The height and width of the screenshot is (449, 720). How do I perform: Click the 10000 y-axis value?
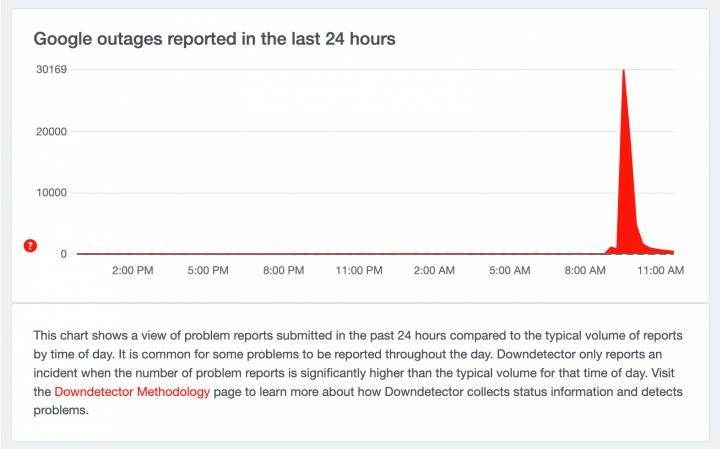click(x=50, y=193)
